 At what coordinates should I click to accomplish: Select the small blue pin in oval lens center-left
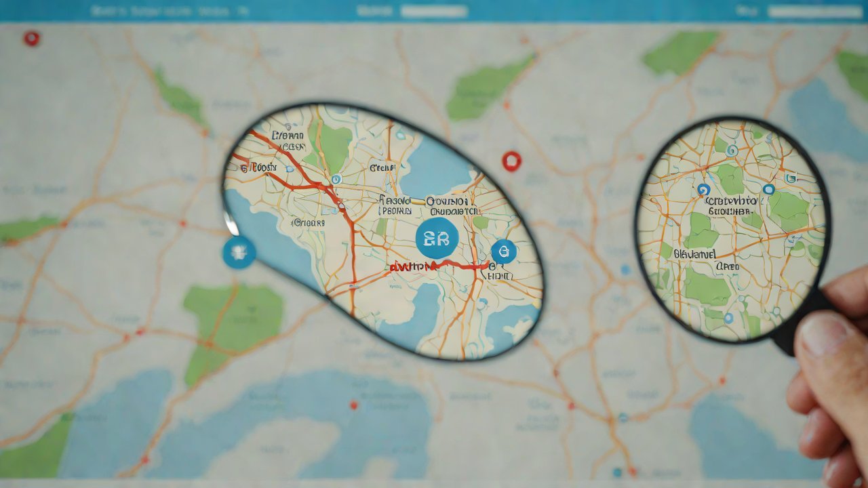pos(336,179)
